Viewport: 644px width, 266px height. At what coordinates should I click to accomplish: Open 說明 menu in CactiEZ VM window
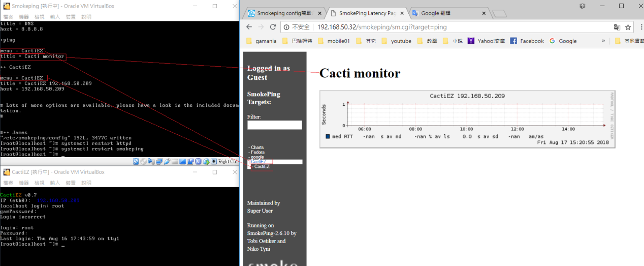86,183
